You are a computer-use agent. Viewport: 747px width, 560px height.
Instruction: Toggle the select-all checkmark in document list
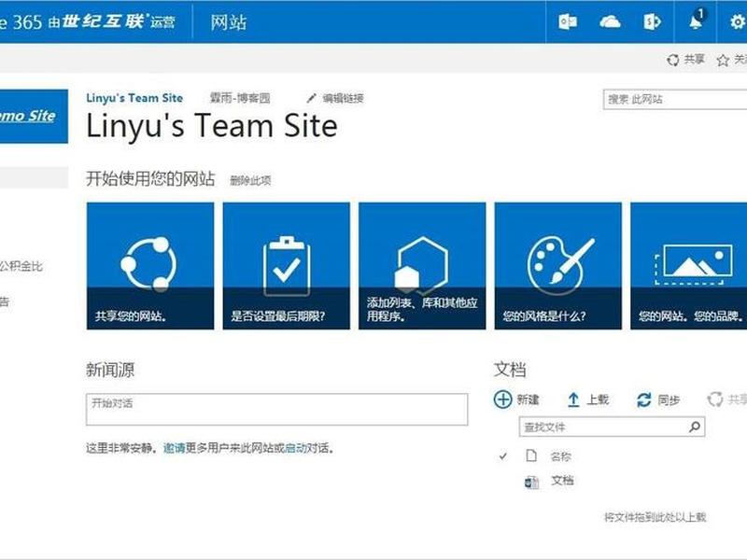[502, 456]
